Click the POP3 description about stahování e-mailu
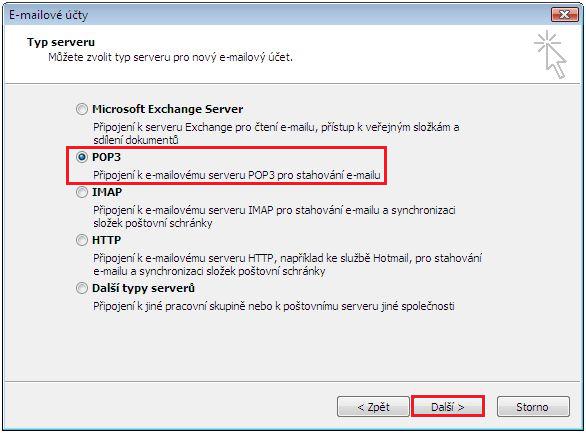The height and width of the screenshot is (433, 586). [237, 175]
